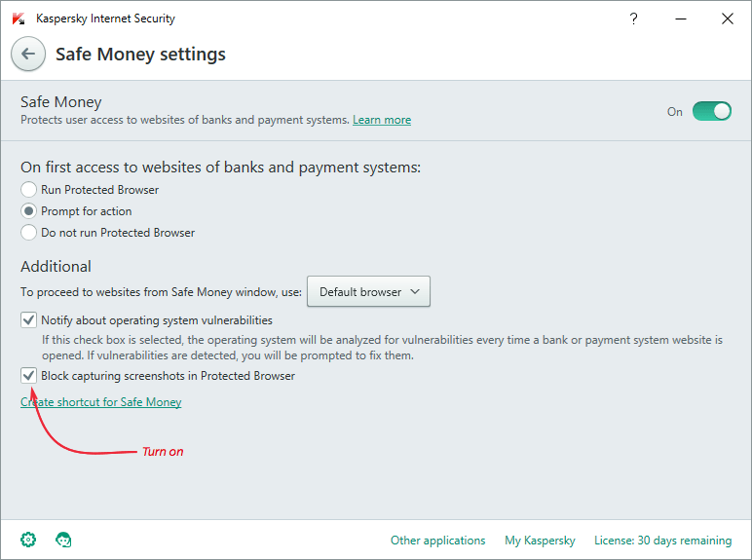Click the question mark help icon

click(633, 19)
